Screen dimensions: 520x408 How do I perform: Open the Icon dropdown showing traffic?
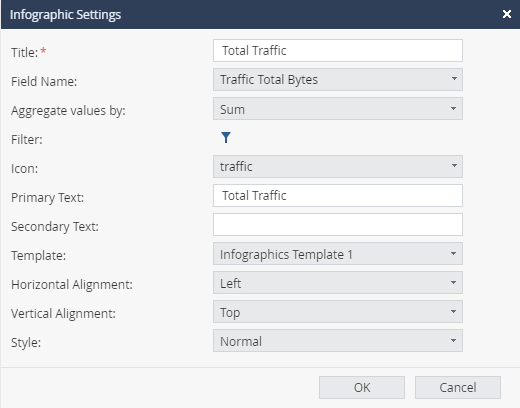(x=338, y=166)
